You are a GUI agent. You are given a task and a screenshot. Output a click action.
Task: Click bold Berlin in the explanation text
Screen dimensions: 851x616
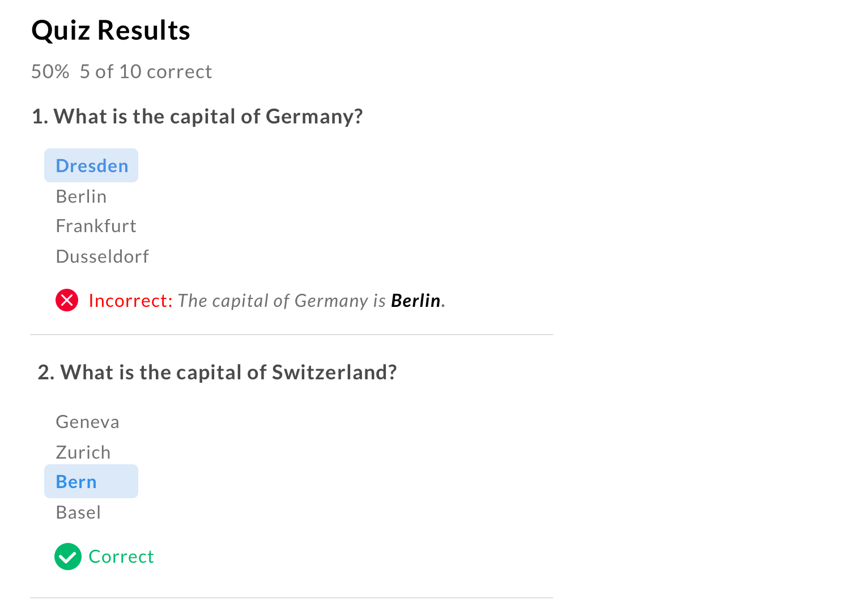[416, 301]
